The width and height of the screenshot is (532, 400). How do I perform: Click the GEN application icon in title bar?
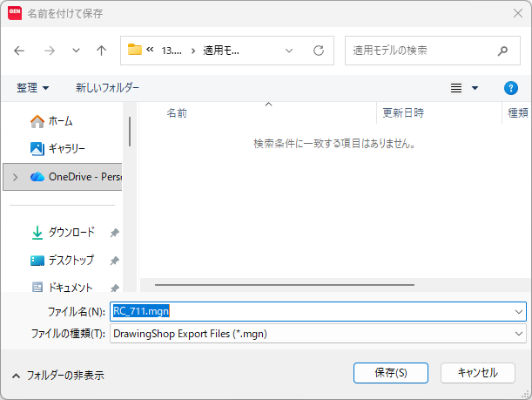[15, 13]
